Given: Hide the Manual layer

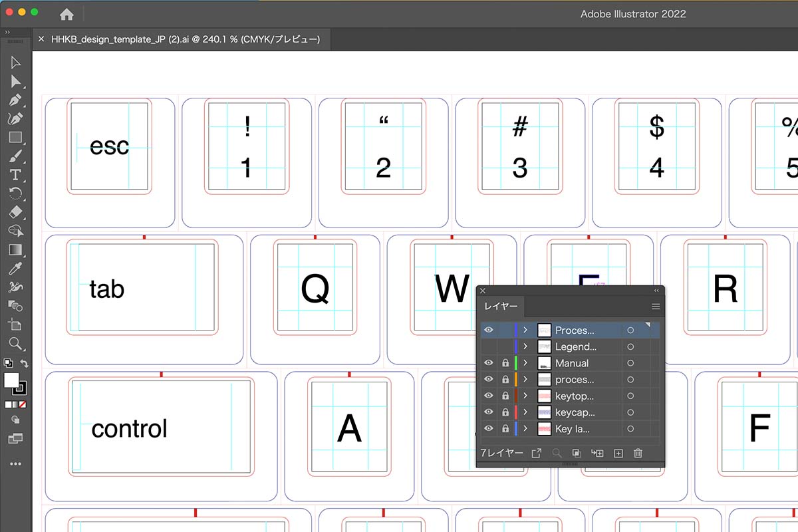Looking at the screenshot, I should 489,363.
